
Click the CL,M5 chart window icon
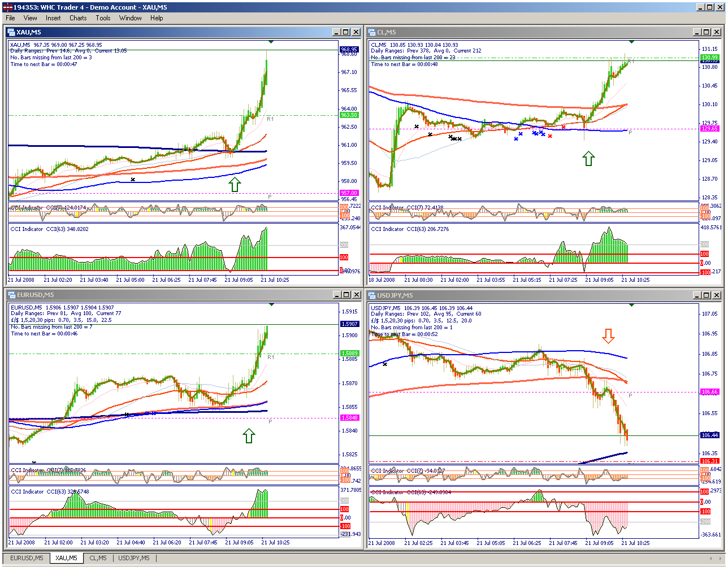(372, 32)
